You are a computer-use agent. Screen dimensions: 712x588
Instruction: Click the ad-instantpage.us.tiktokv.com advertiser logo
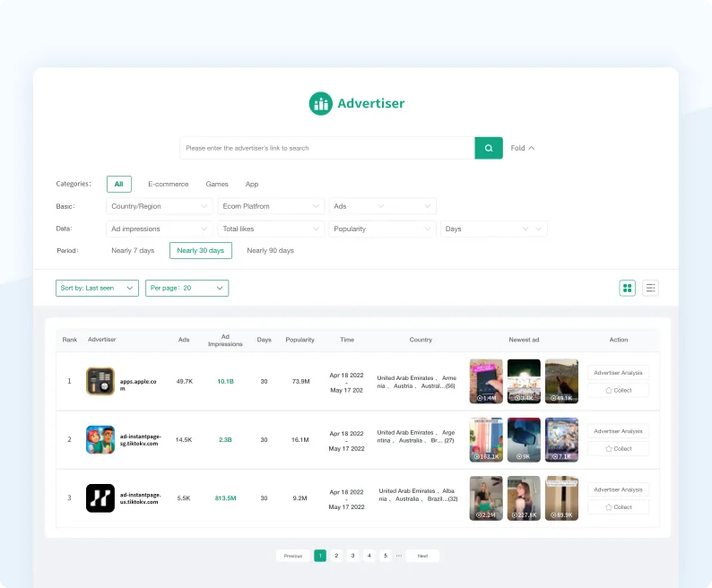(100, 497)
